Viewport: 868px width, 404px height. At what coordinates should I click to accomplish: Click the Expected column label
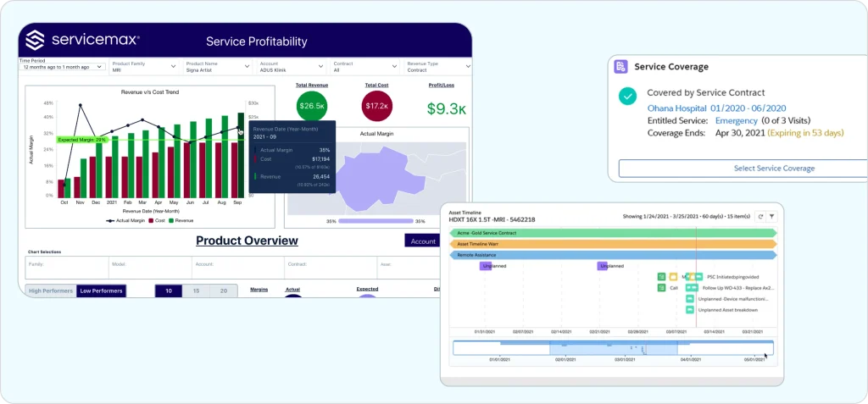click(x=367, y=289)
